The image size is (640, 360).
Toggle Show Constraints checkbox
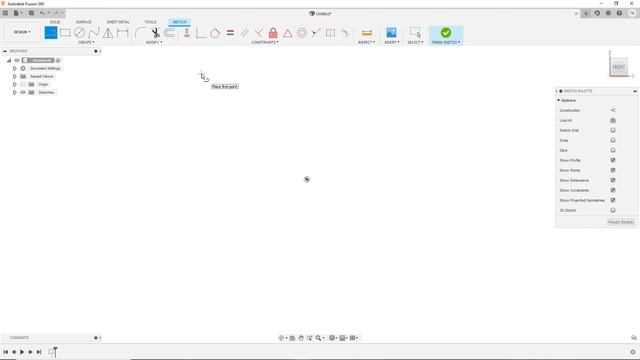[613, 190]
